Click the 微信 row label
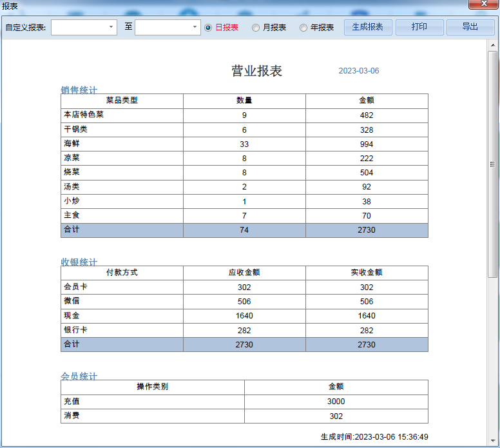 (x=72, y=300)
